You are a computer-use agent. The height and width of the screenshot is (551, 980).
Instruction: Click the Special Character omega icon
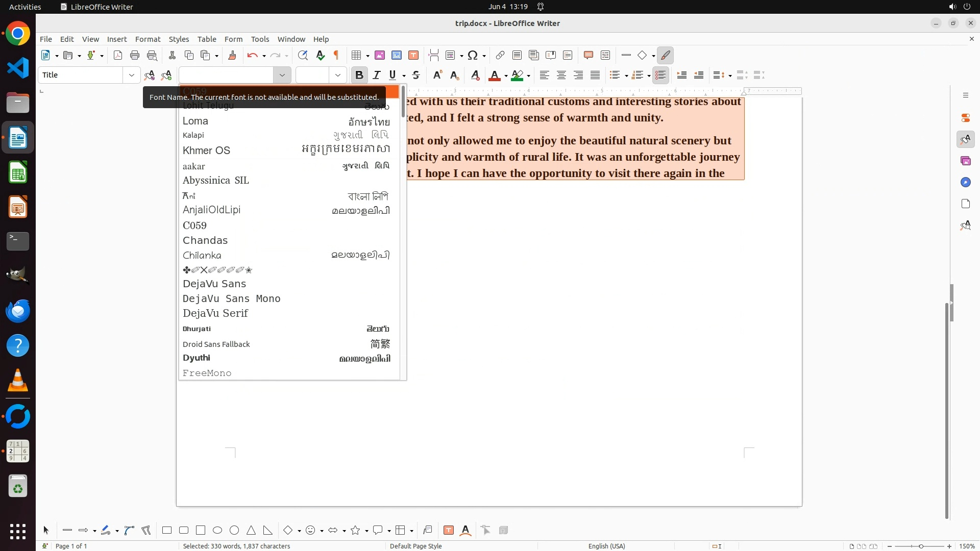click(473, 55)
